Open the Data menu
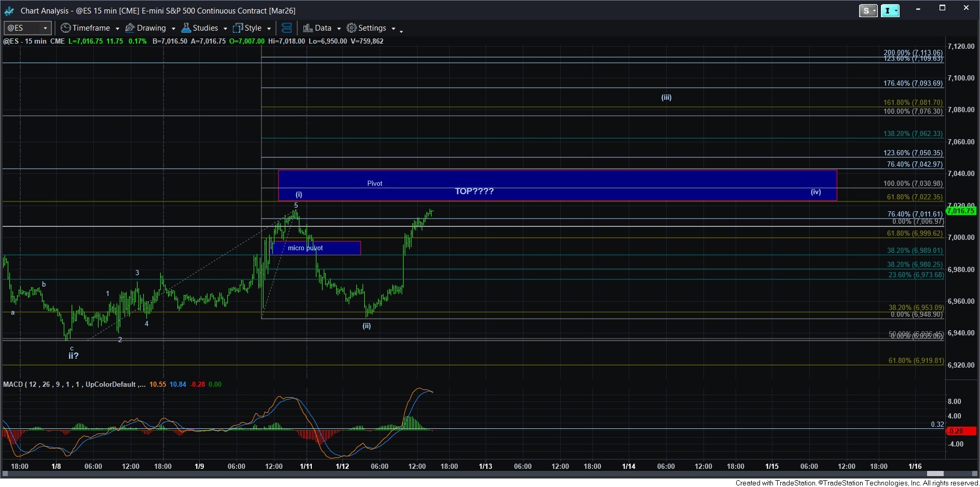 click(x=323, y=28)
